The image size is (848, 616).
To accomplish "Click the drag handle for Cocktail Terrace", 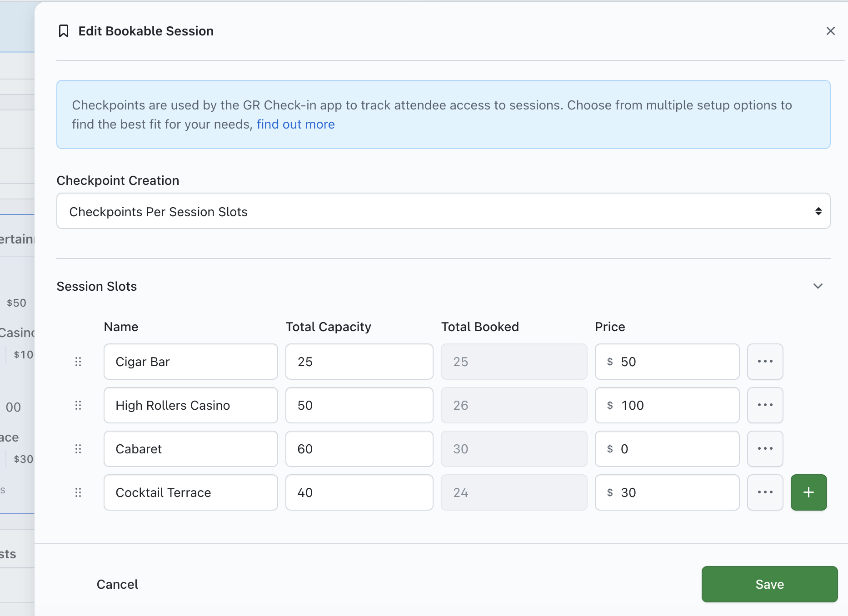I will point(78,492).
